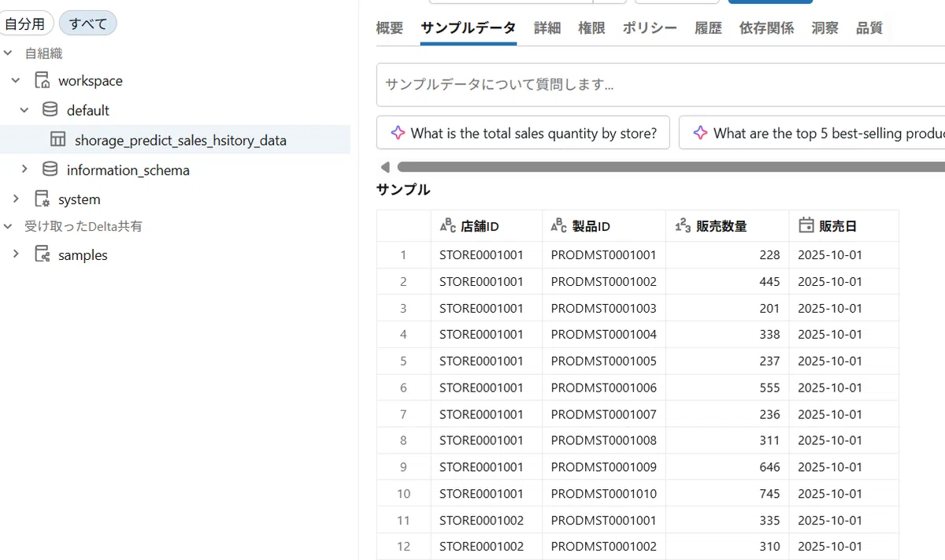This screenshot has width=945, height=560.
Task: Collapse the 受け取ったDelta共有 section
Action: click(x=8, y=226)
